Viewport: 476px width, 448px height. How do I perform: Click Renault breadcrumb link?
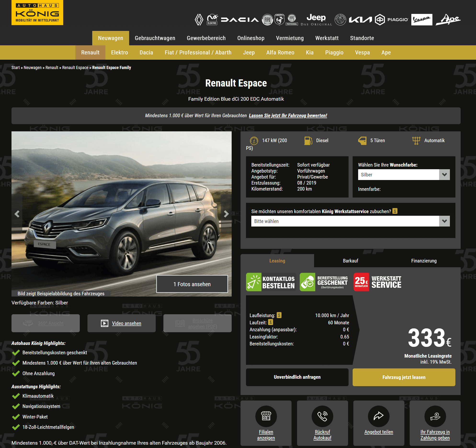click(x=52, y=68)
